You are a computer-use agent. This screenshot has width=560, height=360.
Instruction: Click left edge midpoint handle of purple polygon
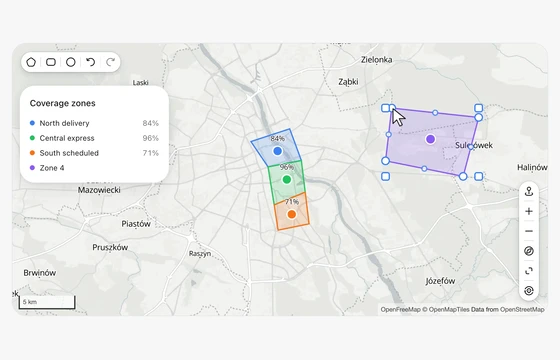389,135
